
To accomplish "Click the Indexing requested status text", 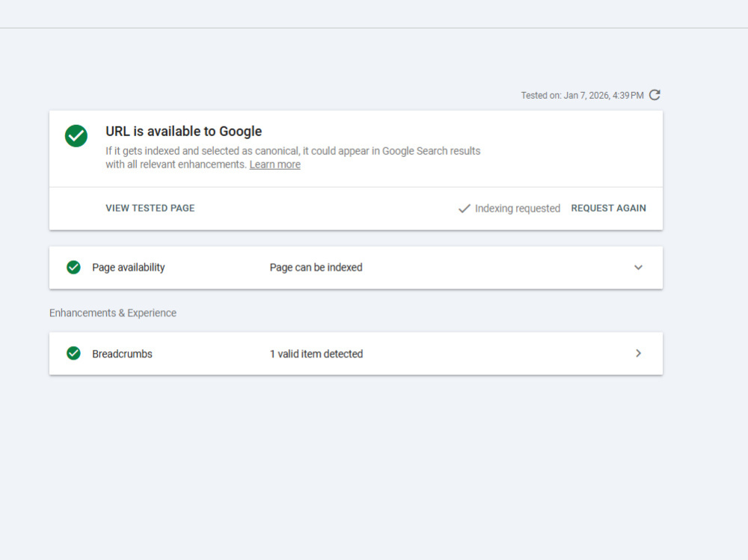I will tap(518, 209).
